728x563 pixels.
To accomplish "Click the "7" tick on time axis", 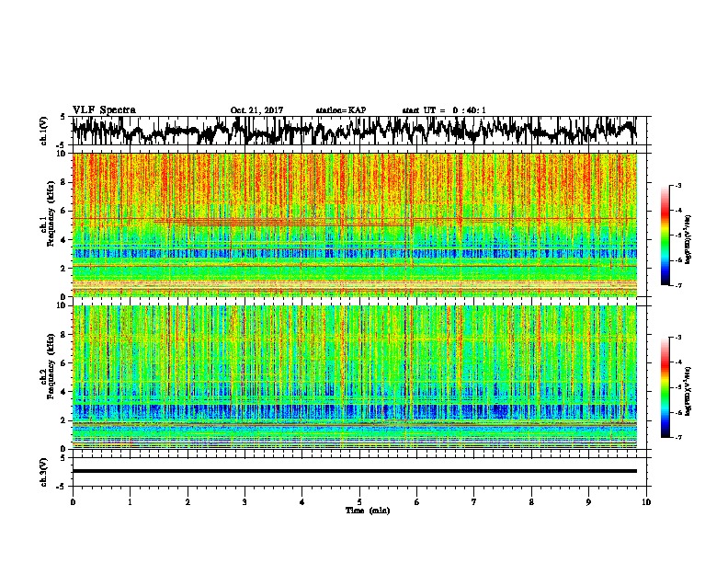I will point(474,501).
